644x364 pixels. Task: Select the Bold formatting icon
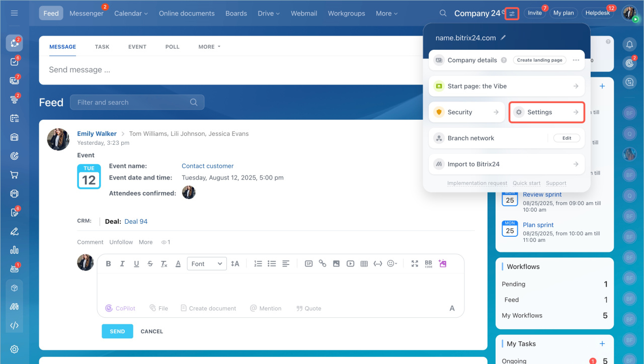108,263
